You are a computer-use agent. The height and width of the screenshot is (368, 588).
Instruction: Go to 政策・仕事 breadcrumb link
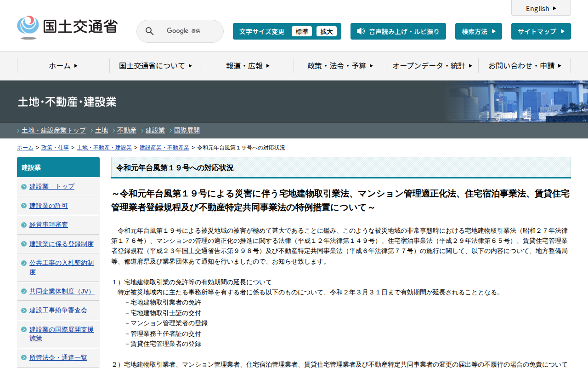point(55,148)
